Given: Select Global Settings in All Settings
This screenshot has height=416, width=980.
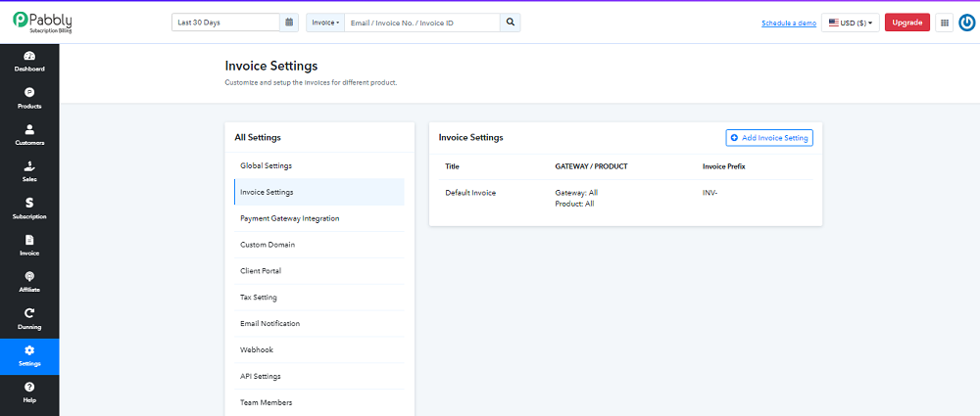Looking at the screenshot, I should (x=319, y=165).
